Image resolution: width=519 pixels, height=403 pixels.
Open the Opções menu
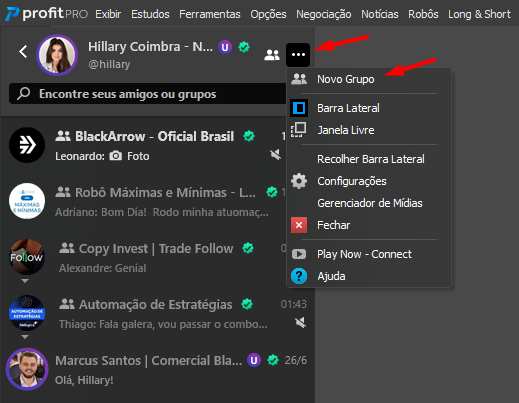point(268,14)
